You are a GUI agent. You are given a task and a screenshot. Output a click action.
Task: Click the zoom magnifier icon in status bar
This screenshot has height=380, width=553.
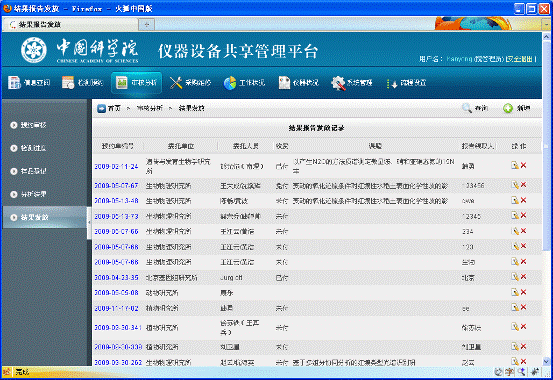[521, 371]
